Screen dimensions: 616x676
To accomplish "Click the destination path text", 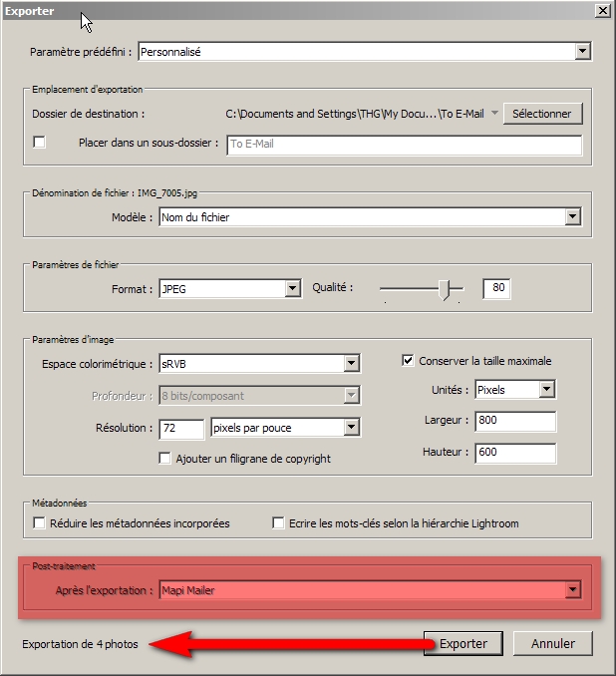I will tap(355, 114).
